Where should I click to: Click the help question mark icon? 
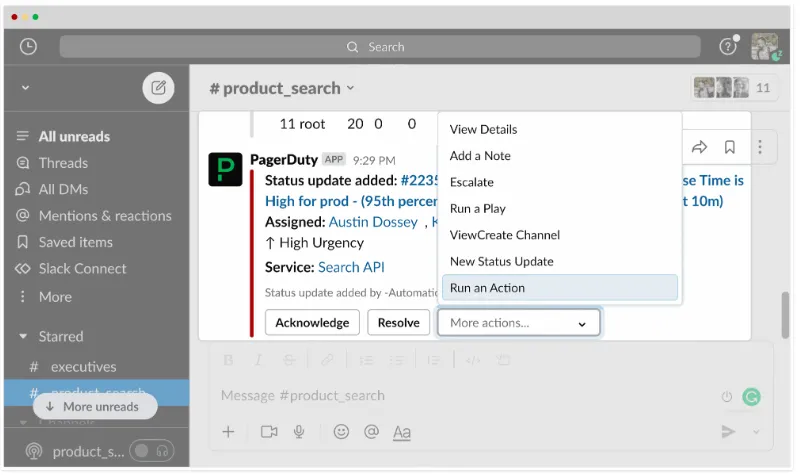[727, 46]
